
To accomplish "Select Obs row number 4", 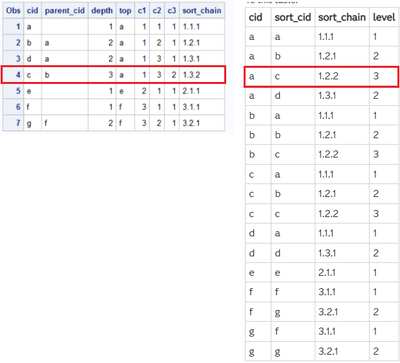I will 18,75.
